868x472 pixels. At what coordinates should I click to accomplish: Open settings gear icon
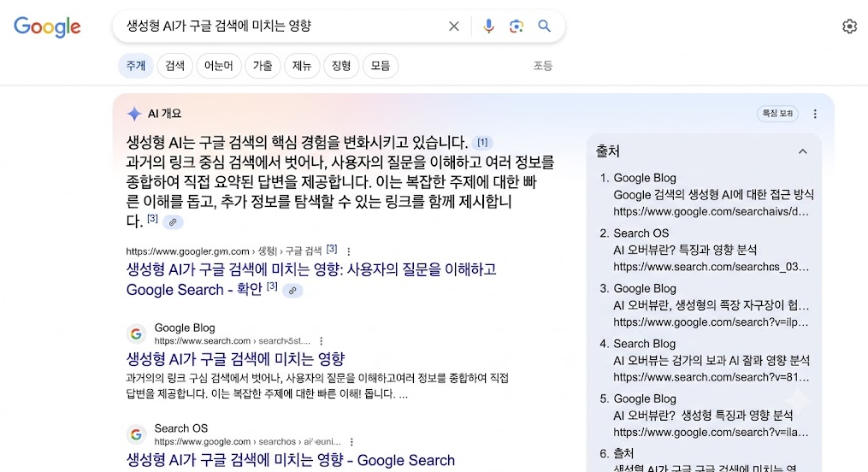click(x=849, y=26)
